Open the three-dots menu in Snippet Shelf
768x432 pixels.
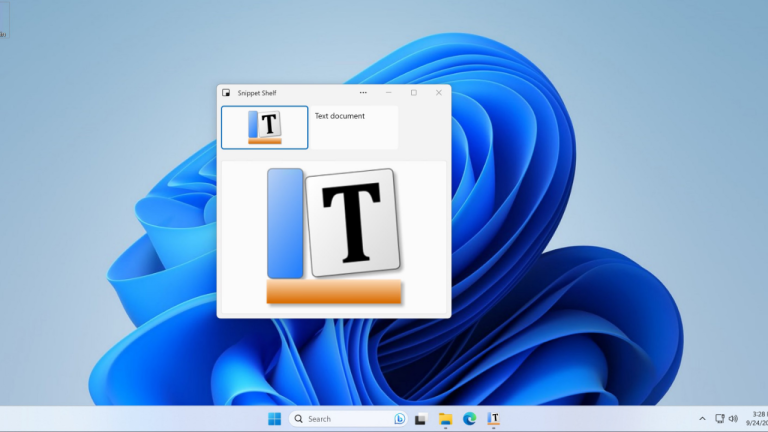(x=363, y=93)
